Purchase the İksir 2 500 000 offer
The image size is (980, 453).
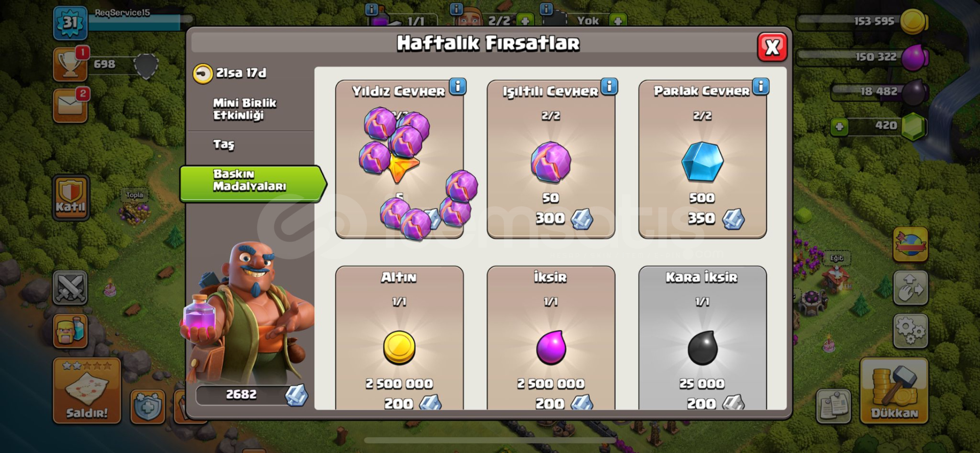point(551,338)
